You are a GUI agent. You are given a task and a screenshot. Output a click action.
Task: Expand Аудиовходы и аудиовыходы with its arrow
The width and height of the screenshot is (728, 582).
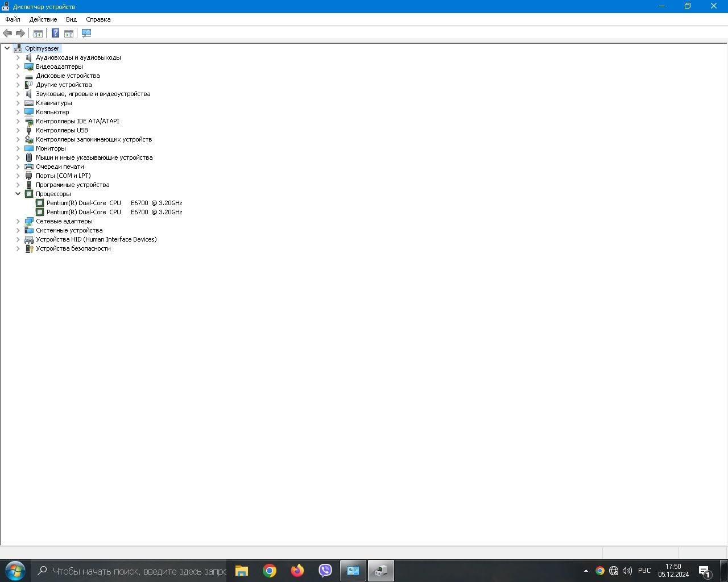pos(18,57)
